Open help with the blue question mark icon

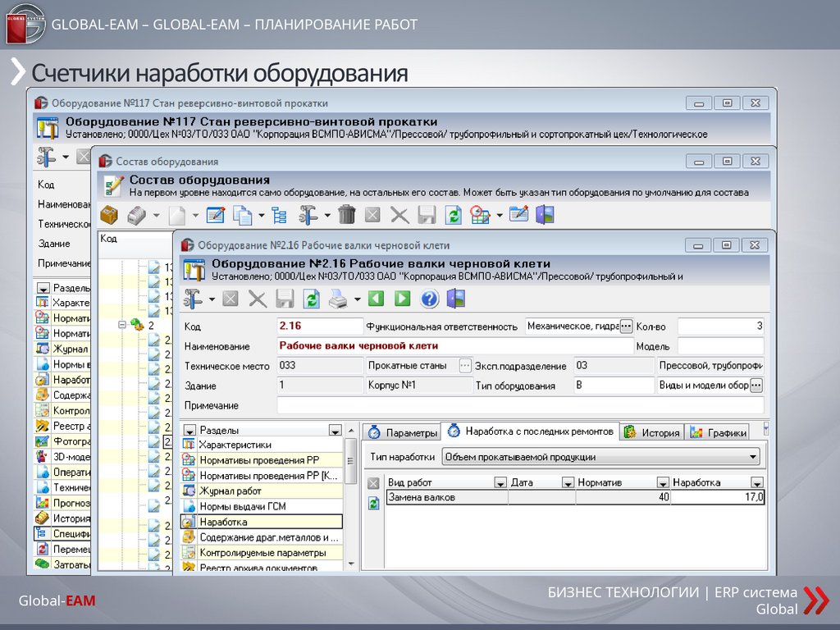(x=430, y=299)
